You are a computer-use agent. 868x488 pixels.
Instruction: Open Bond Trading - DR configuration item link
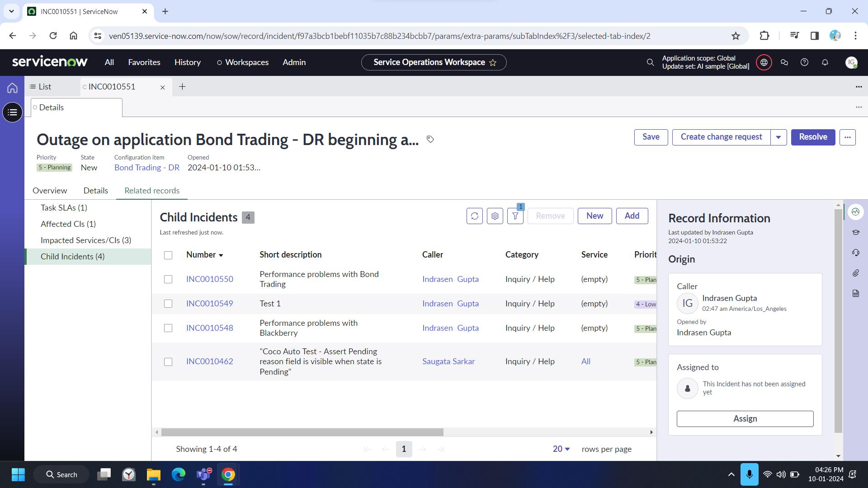(147, 168)
